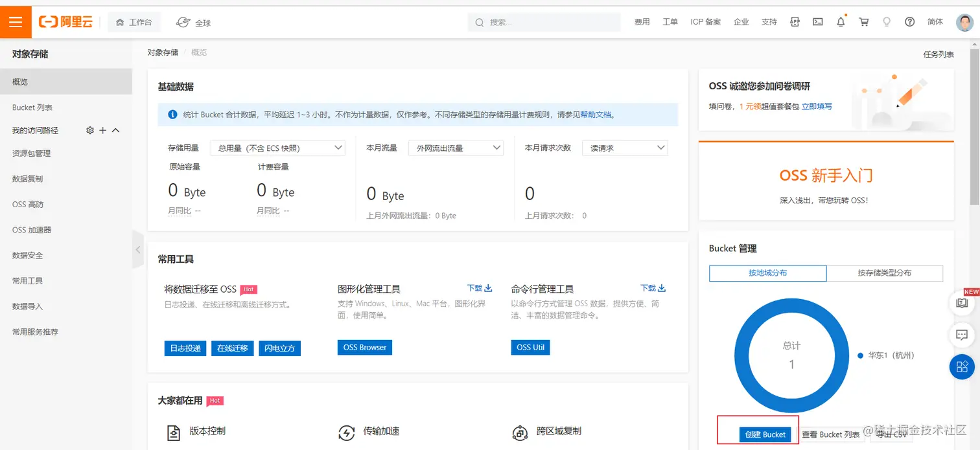Click the 在线迁移 button
The image size is (980, 450).
(x=232, y=348)
